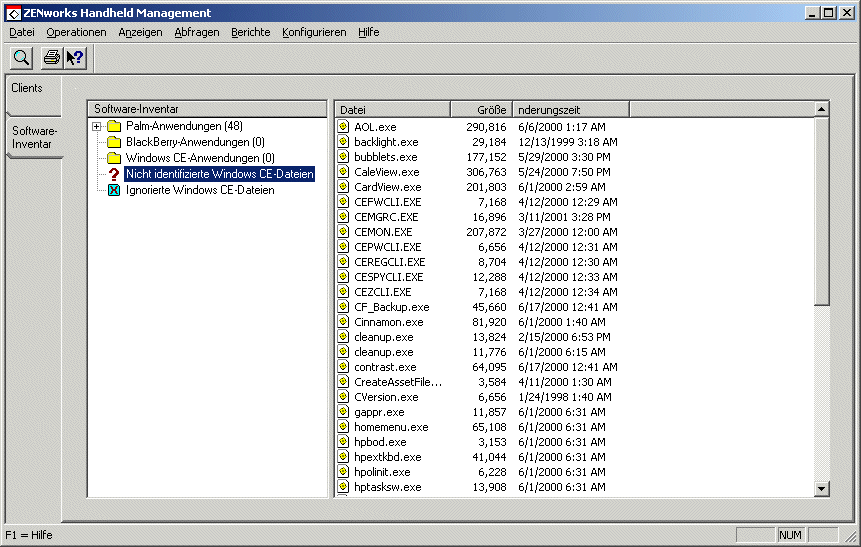The image size is (861, 547).
Task: Click the file icon next to CEMON.EXE
Action: click(343, 231)
